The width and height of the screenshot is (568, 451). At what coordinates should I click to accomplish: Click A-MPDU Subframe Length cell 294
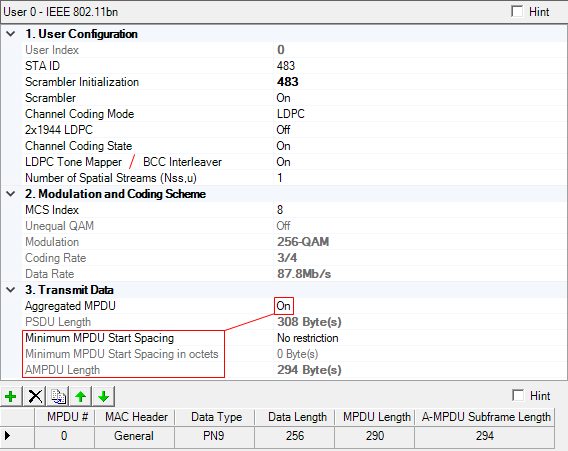[x=485, y=436]
